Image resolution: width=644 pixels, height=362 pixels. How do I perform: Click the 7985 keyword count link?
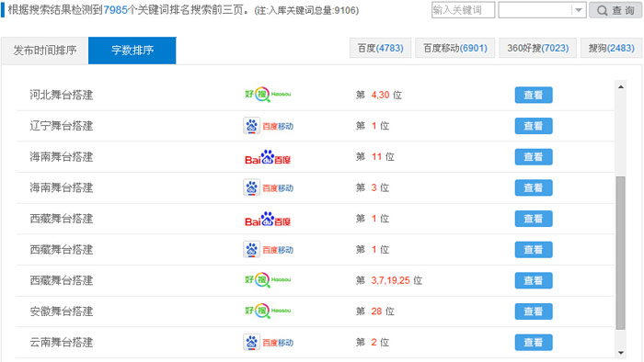pos(115,10)
